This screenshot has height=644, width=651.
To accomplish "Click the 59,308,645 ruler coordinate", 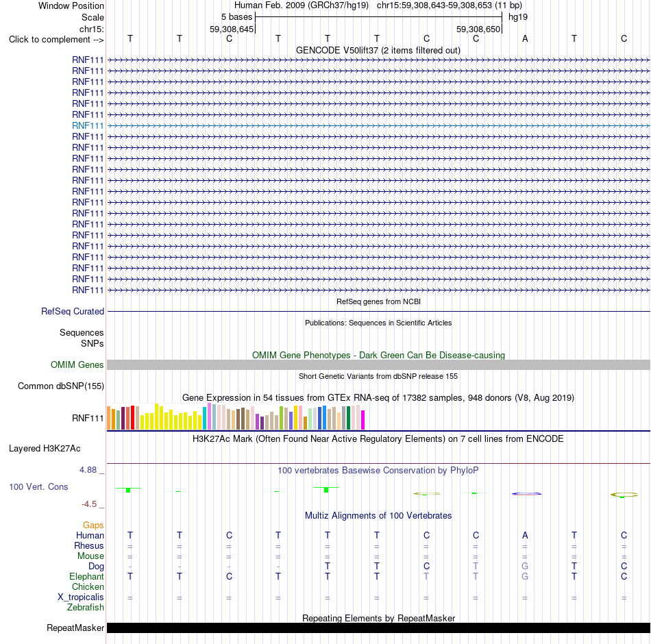I will pyautogui.click(x=231, y=29).
